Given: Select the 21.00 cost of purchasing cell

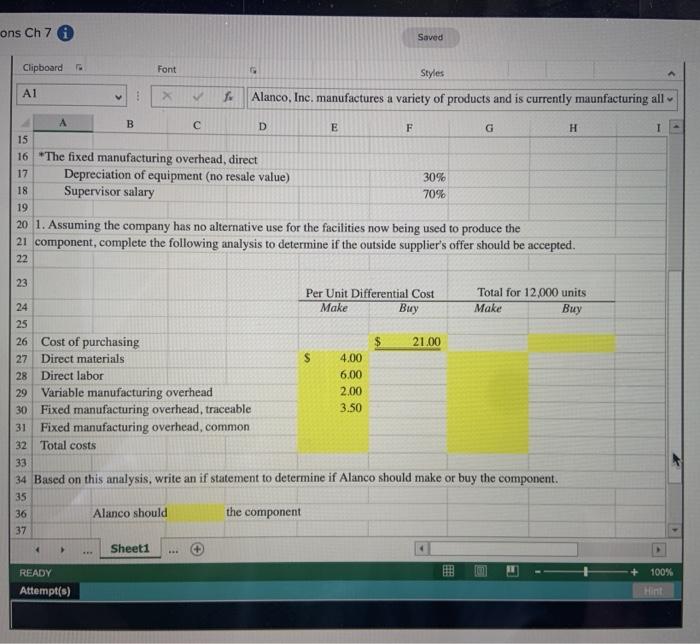Looking at the screenshot, I should coord(408,342).
